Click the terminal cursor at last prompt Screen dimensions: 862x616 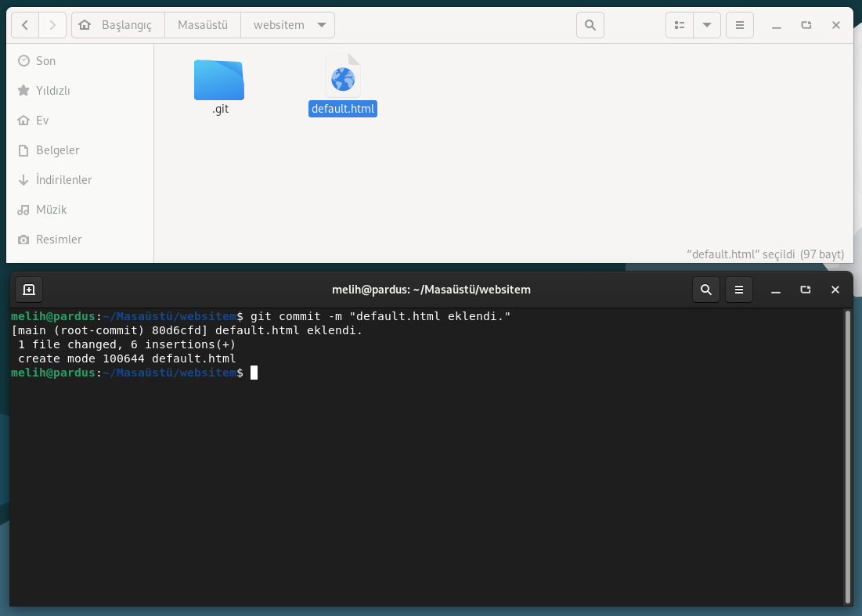(x=254, y=373)
